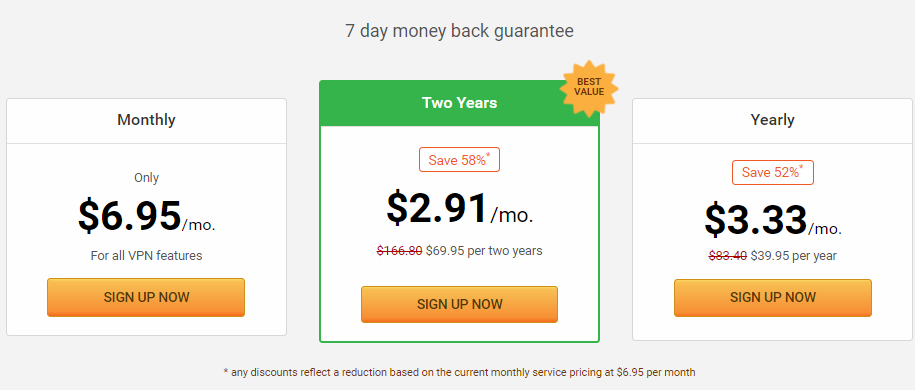The image size is (915, 390).
Task: Click the Best Value starburst badge
Action: coord(589,88)
